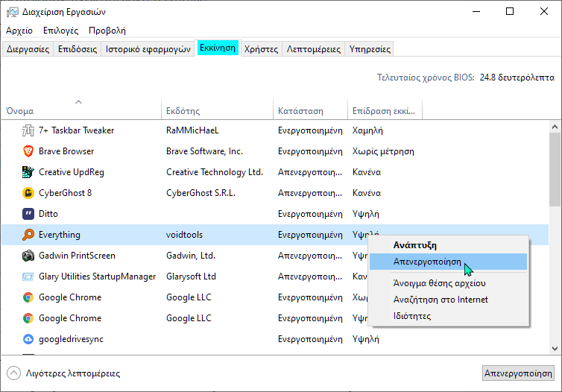562x392 pixels.
Task: Select the Creative UpdReg row name
Action: tap(72, 172)
